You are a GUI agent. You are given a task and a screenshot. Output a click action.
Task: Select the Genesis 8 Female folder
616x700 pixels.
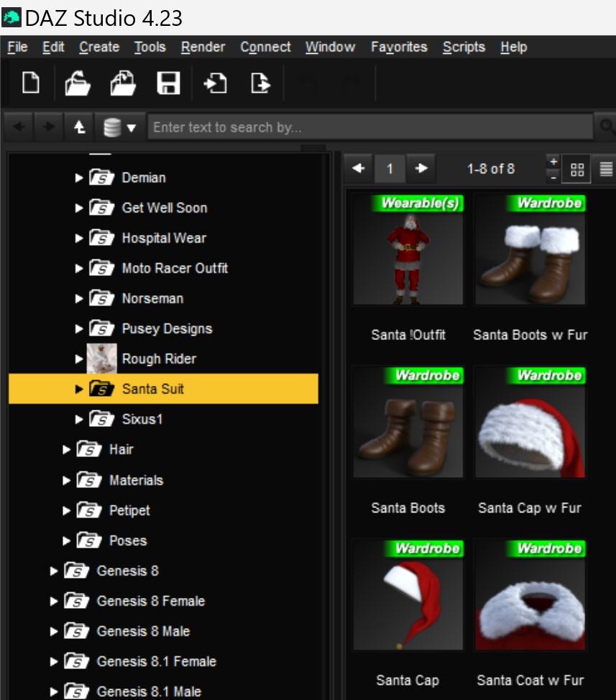point(151,601)
